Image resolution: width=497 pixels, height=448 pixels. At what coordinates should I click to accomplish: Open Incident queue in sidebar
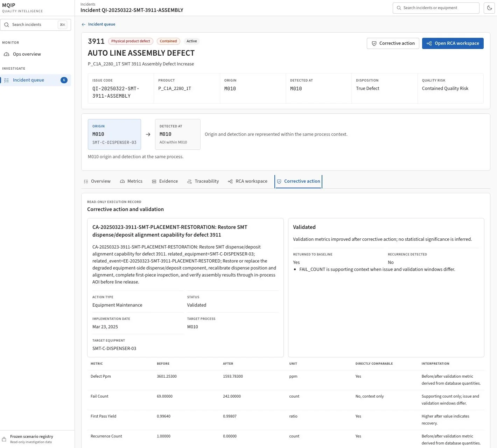pos(35,80)
